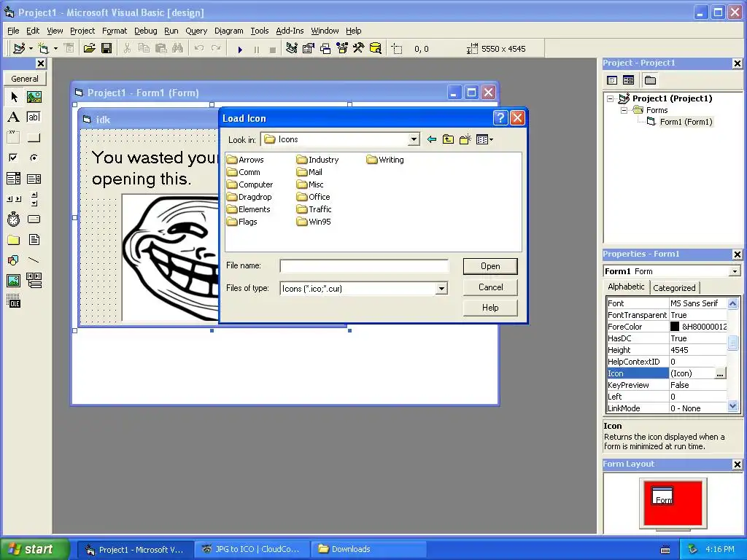Image resolution: width=747 pixels, height=560 pixels.
Task: Select the ComboBox tool in toolbox
Action: tap(14, 179)
